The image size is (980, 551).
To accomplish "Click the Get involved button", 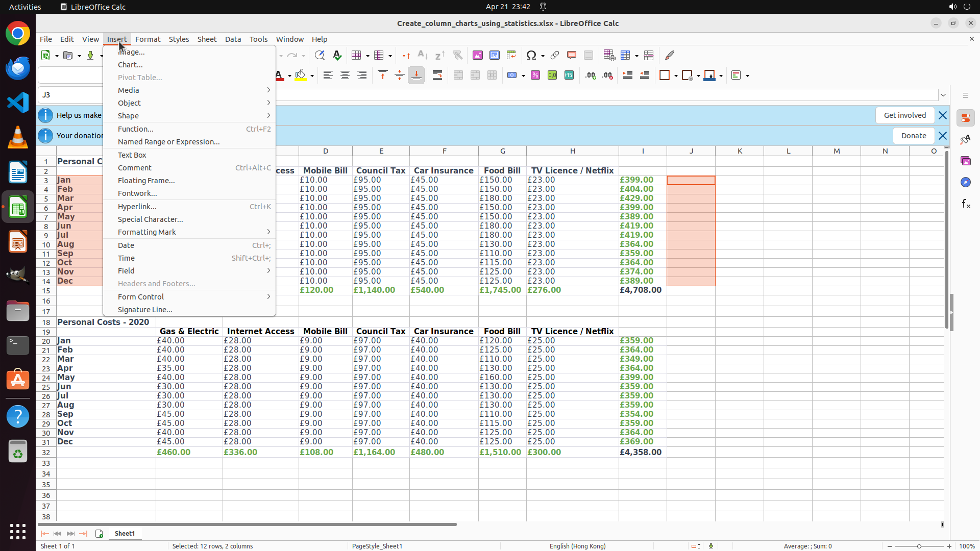I will [904, 115].
